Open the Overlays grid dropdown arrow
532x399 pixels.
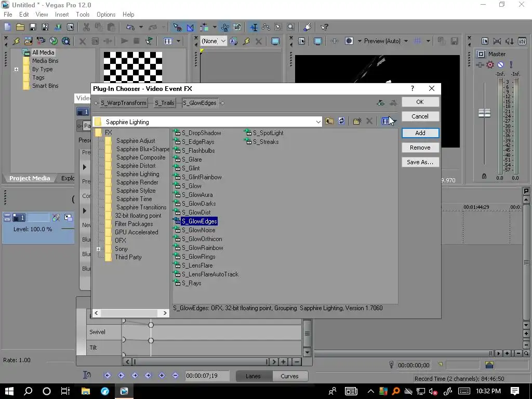click(x=428, y=41)
